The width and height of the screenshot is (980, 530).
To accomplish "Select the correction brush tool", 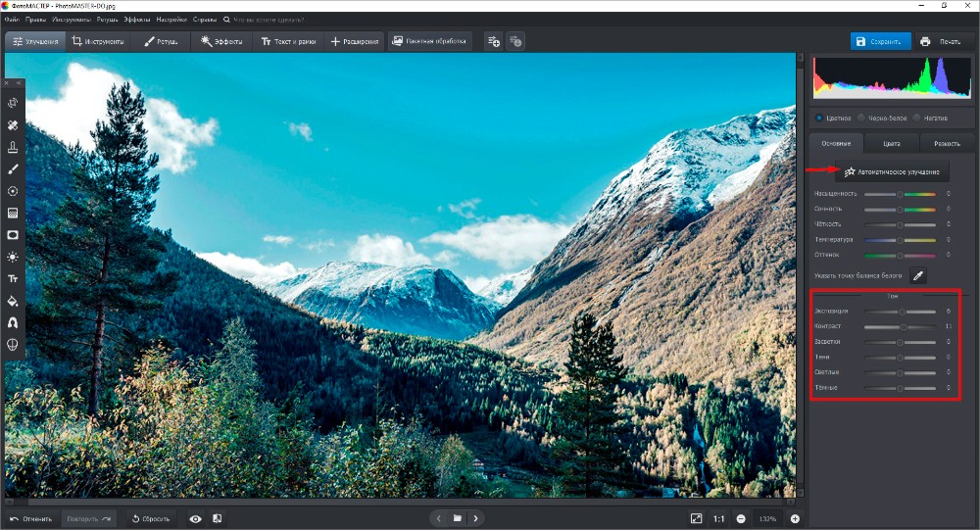I will tap(13, 169).
